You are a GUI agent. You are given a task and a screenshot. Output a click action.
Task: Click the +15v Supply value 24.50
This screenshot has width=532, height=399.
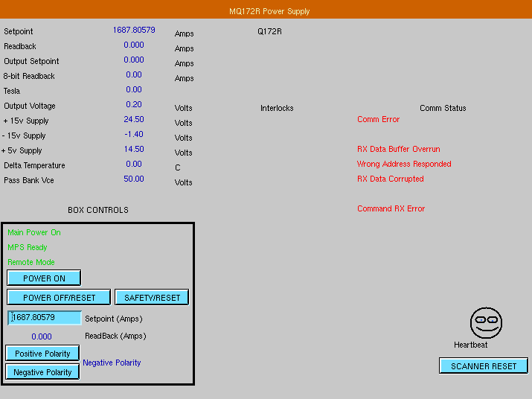tap(134, 119)
